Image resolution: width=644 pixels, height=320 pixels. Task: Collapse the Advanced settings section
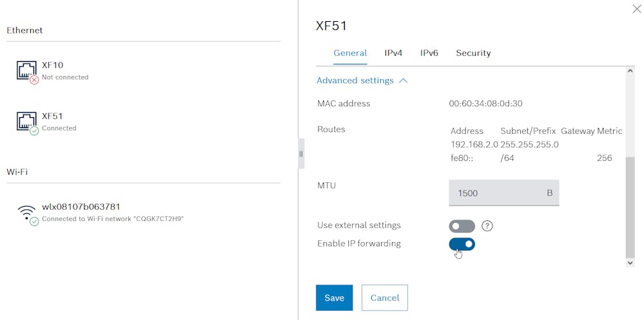362,80
